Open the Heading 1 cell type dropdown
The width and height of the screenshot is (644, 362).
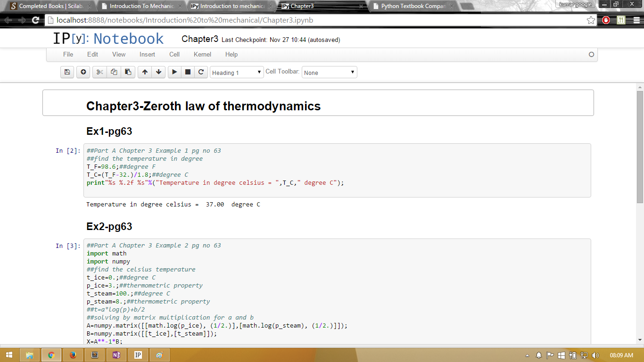point(237,73)
